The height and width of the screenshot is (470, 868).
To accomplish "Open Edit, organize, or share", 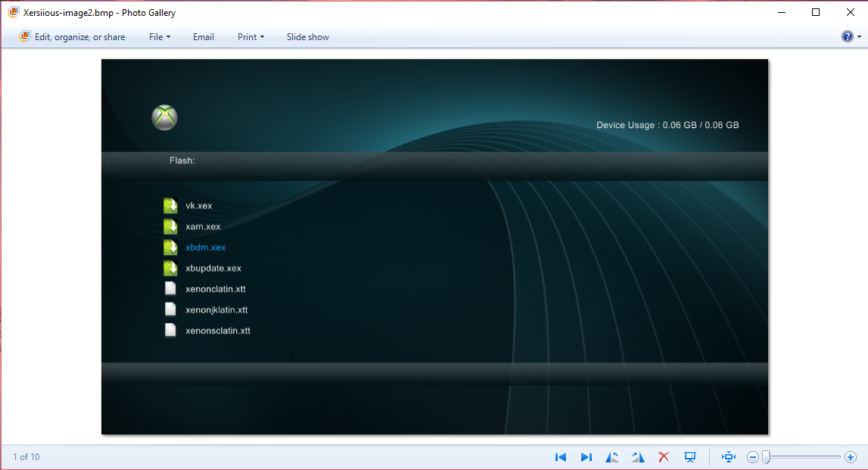I will [x=72, y=36].
